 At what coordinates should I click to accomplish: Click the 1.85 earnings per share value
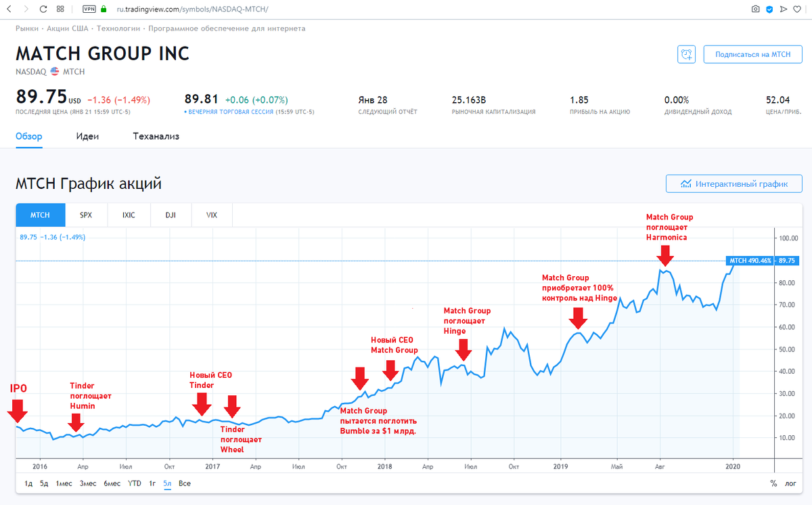click(x=580, y=100)
